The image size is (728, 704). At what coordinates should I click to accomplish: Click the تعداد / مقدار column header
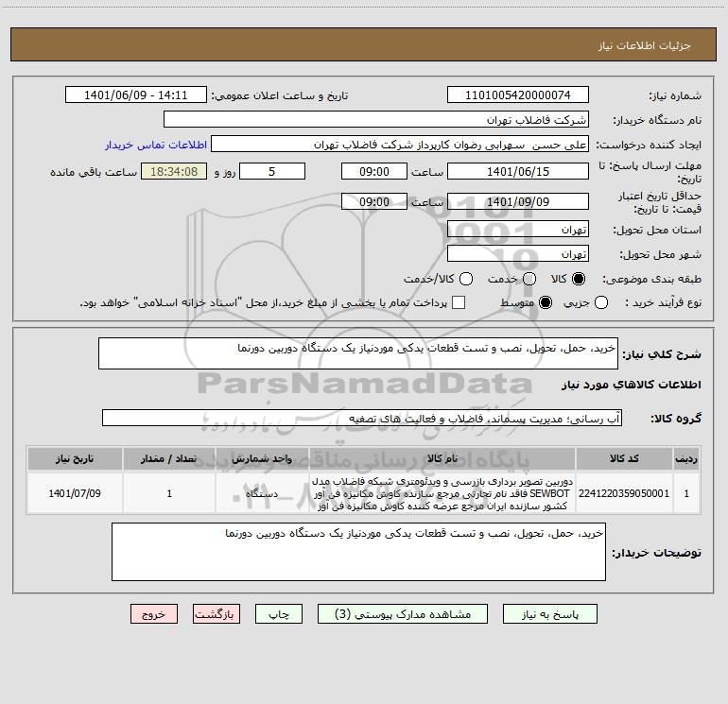169,459
